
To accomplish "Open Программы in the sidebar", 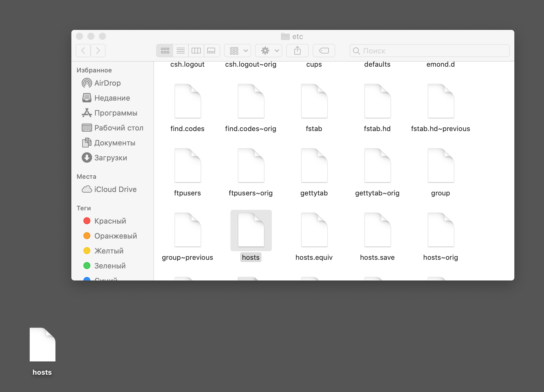I will click(x=116, y=113).
